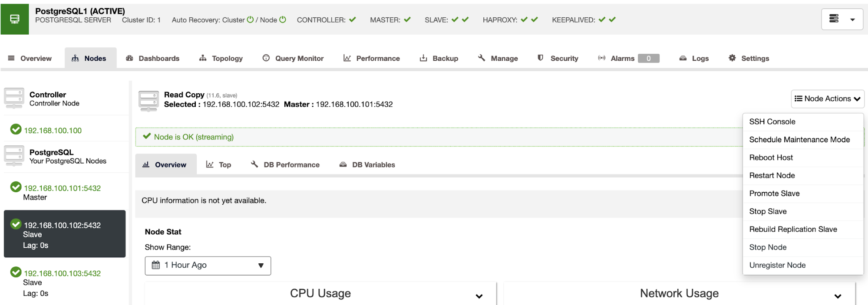Switch to the Performance tab
The width and height of the screenshot is (868, 305).
(x=372, y=58)
